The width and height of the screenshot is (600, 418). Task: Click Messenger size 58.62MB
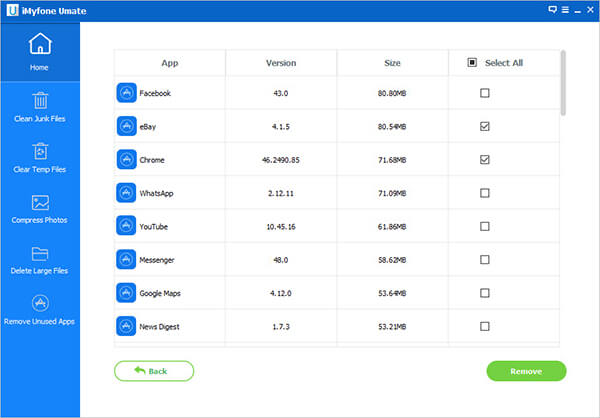pos(392,260)
